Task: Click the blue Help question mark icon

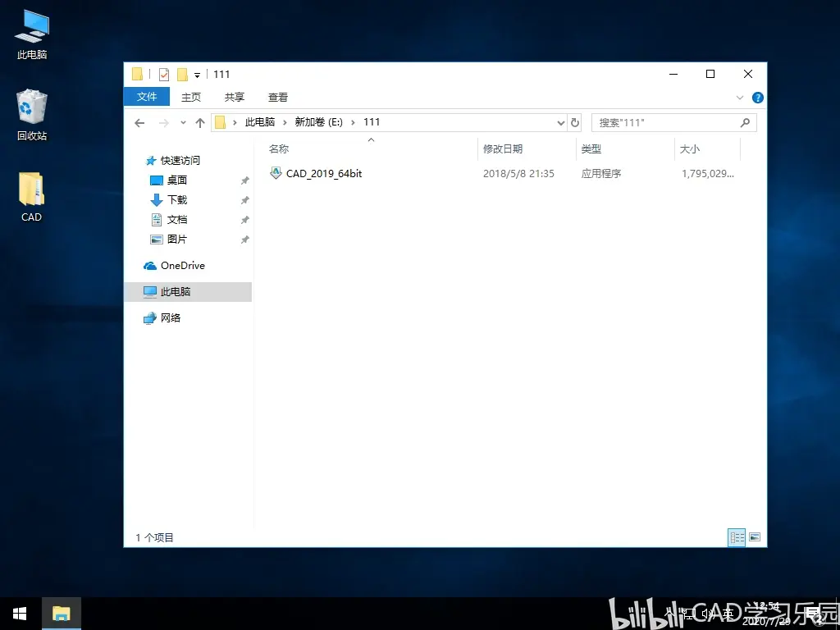Action: point(757,98)
